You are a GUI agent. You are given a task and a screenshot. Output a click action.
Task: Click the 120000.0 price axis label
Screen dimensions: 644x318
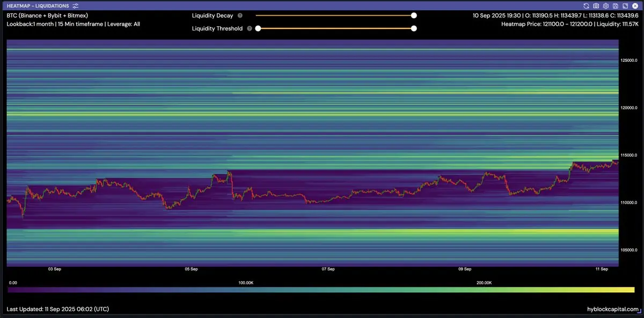[x=628, y=107]
